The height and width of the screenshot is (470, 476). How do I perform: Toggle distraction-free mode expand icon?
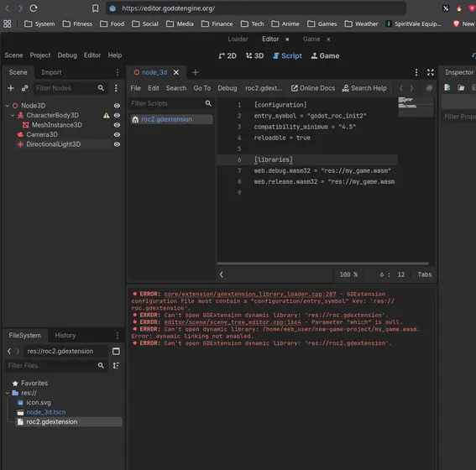pos(430,72)
